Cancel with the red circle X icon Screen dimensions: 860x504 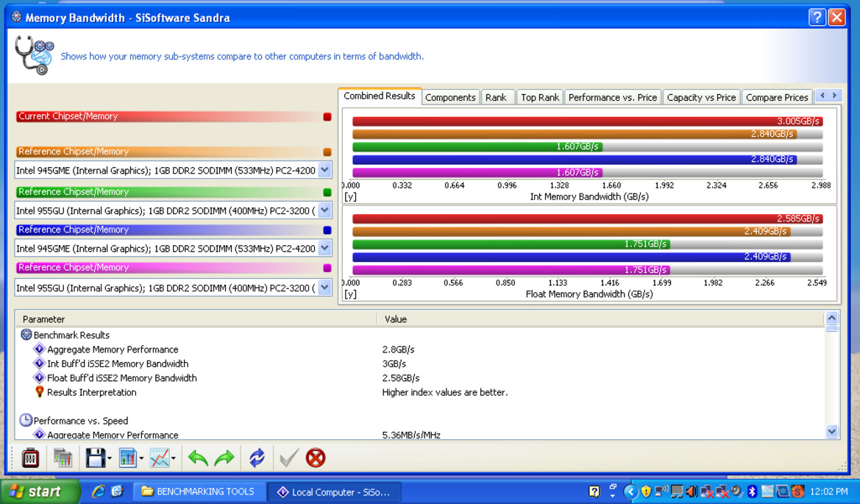click(x=316, y=458)
